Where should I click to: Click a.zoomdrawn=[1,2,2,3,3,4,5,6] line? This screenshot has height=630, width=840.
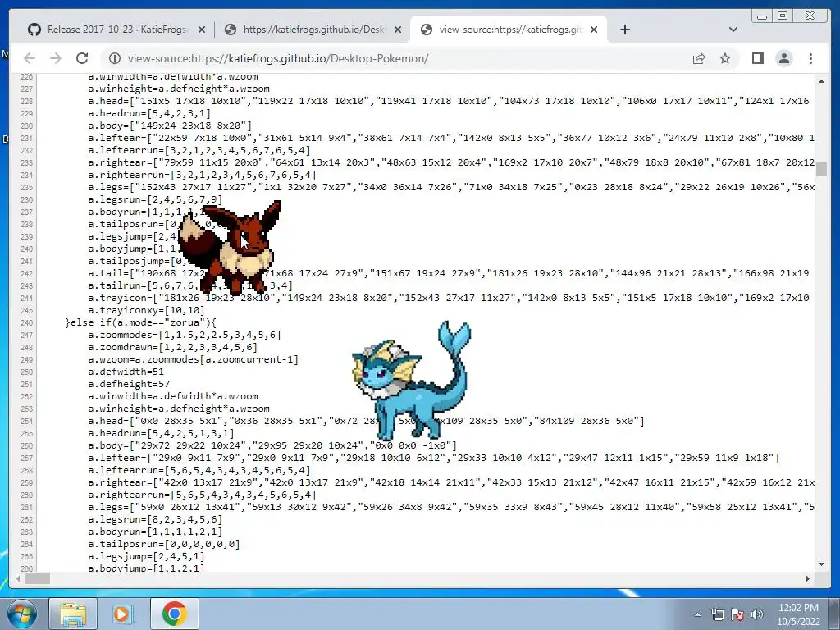[173, 347]
